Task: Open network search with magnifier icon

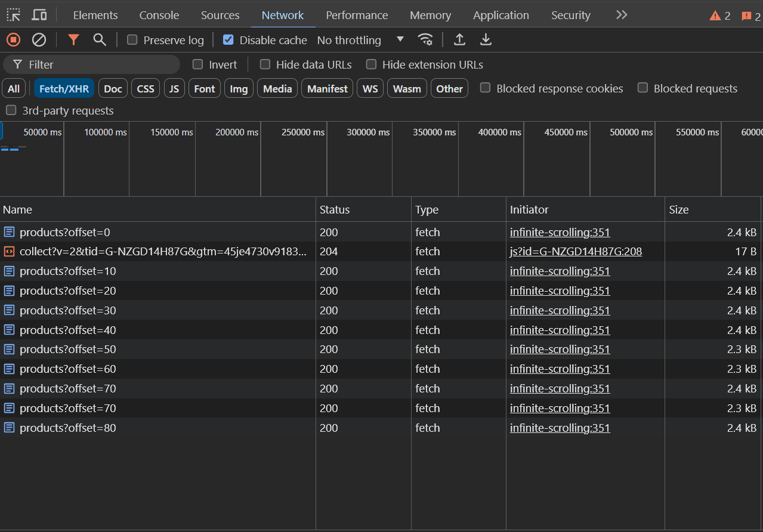Action: point(100,40)
